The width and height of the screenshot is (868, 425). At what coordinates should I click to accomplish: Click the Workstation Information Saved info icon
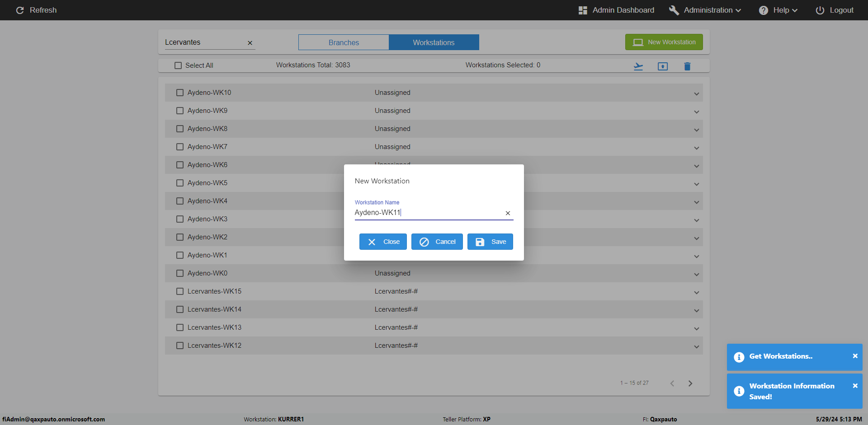pos(739,391)
